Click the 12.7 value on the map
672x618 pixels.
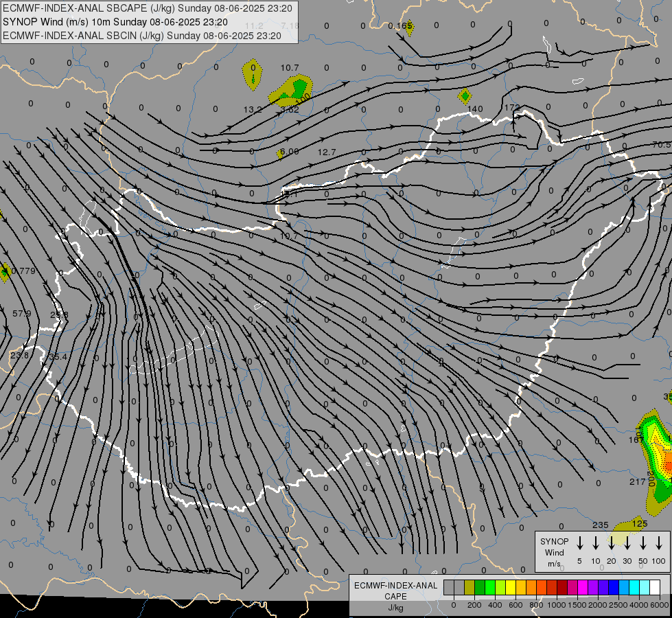(x=327, y=152)
